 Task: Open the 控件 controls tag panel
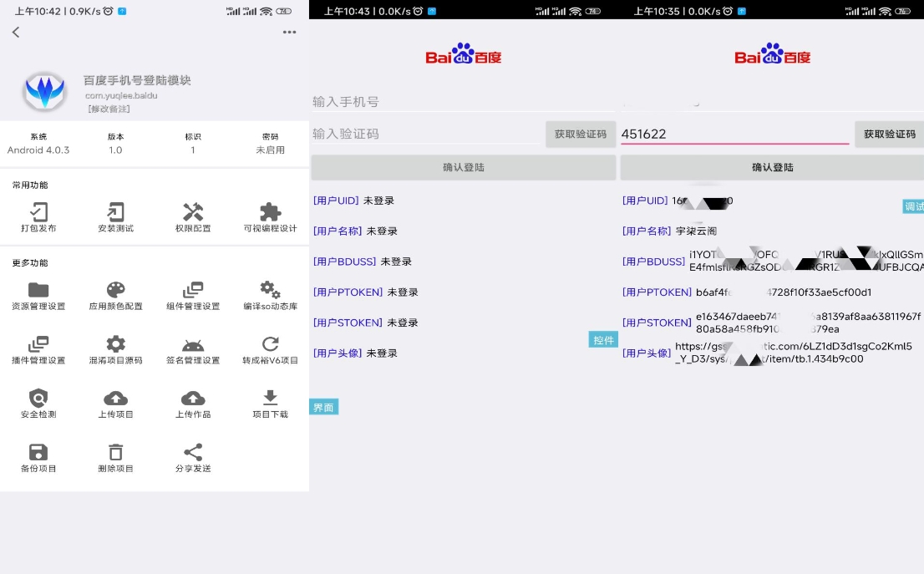coord(602,340)
